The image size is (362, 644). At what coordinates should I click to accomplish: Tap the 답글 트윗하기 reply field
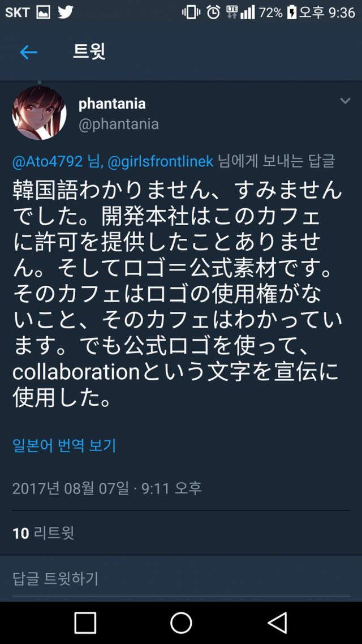(55, 578)
